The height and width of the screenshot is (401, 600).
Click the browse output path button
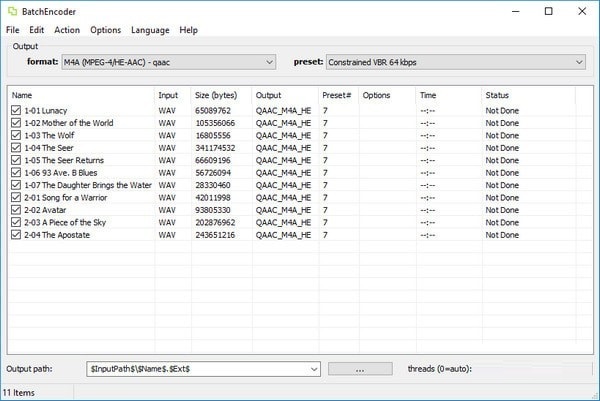[359, 369]
